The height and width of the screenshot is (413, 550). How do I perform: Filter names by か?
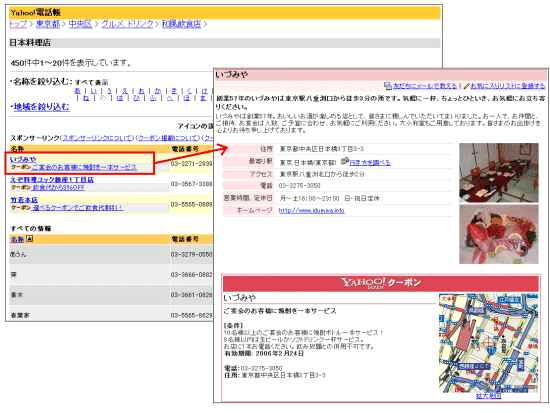tap(158, 91)
